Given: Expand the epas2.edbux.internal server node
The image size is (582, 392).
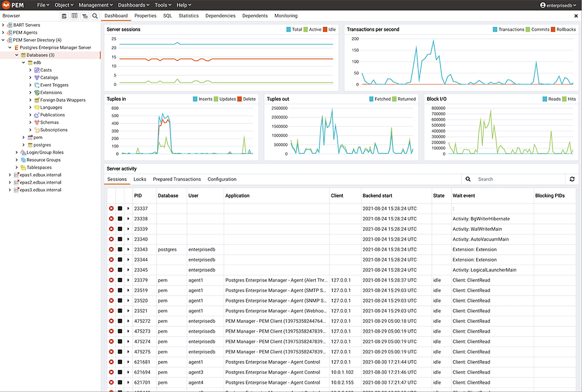Looking at the screenshot, I should coord(10,183).
